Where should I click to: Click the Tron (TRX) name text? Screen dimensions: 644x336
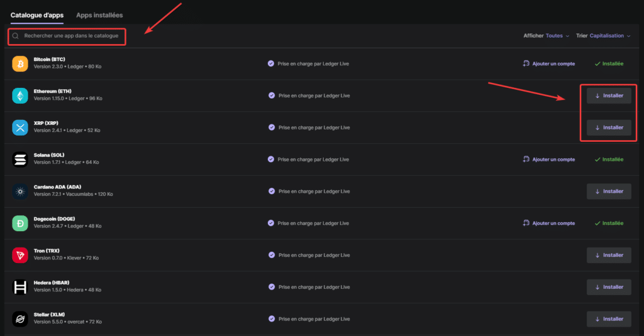click(47, 251)
